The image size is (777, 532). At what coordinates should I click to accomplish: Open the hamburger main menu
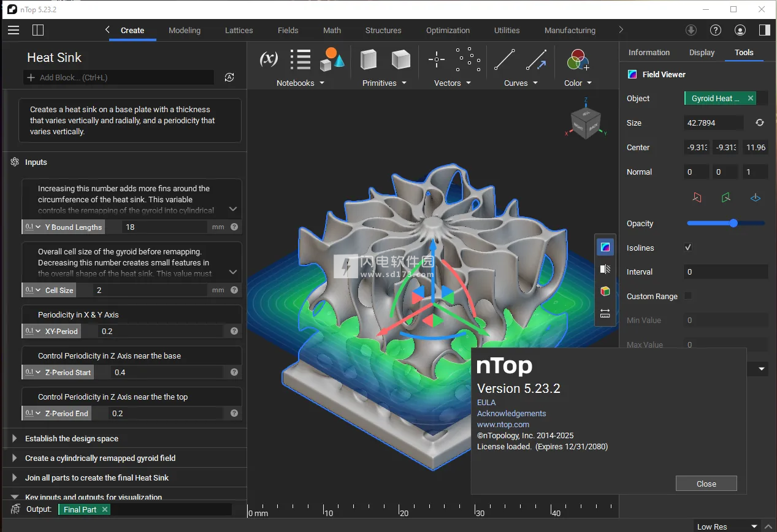[13, 30]
